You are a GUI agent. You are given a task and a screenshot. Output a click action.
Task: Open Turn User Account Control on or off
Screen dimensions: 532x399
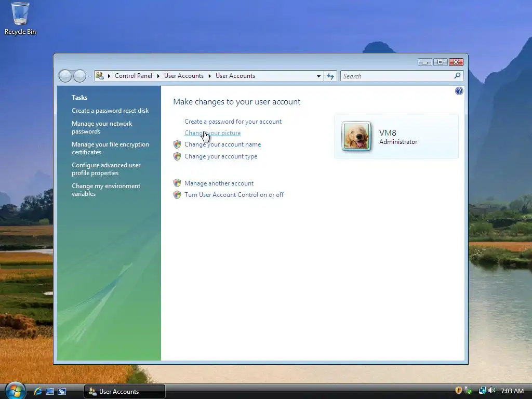click(x=234, y=195)
